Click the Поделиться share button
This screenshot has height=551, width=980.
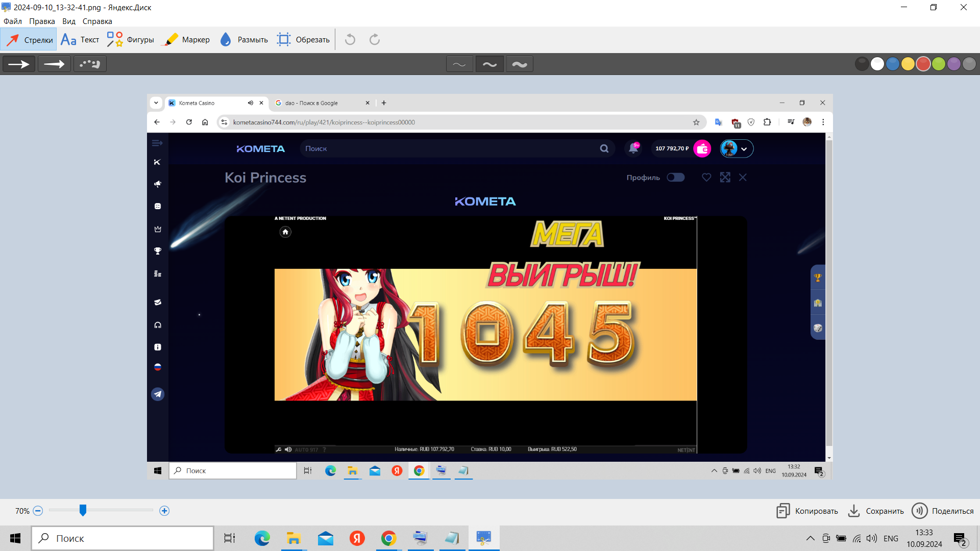click(x=943, y=511)
